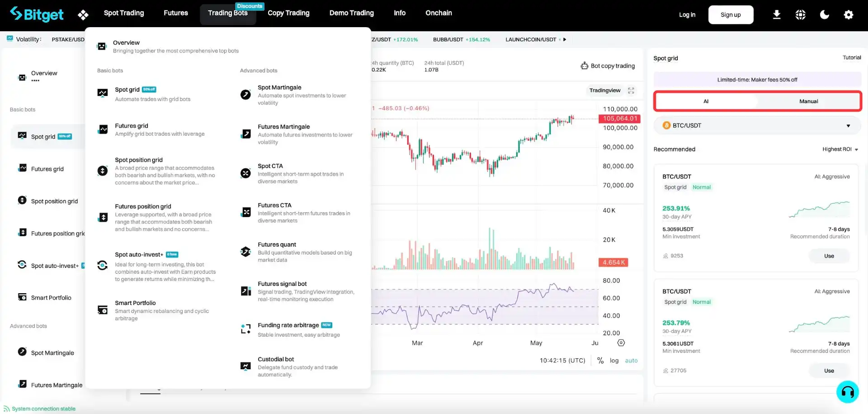Open the Copy Trading menu
Viewport: 868px width, 414px height.
pos(288,13)
